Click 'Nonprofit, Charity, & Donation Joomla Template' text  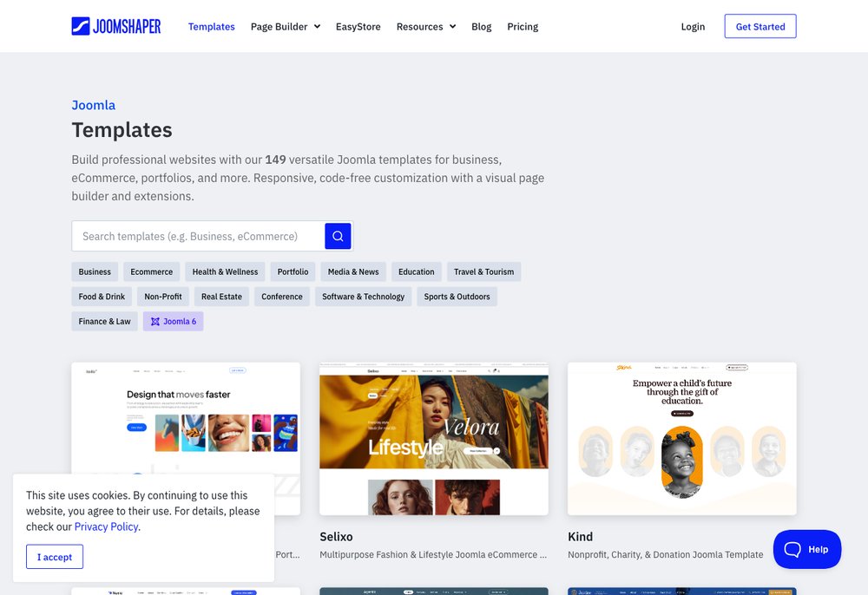(666, 554)
